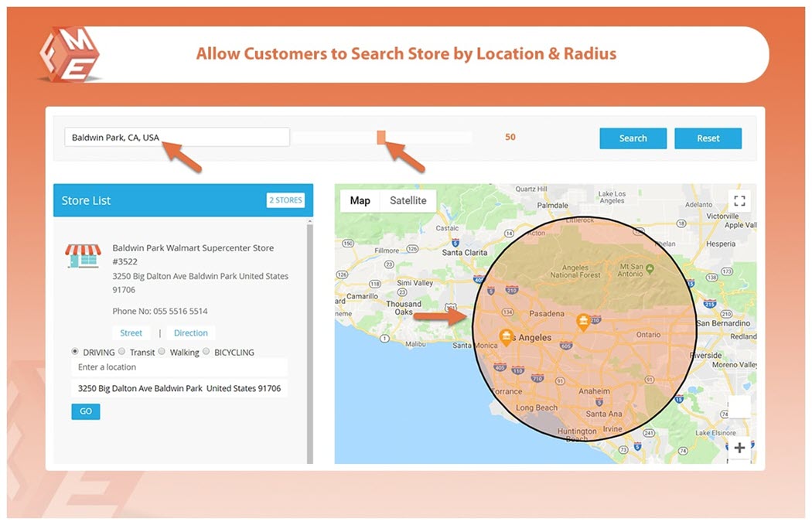Screen dimensions: 812x525
Task: Toggle fullscreen map view
Action: click(739, 201)
